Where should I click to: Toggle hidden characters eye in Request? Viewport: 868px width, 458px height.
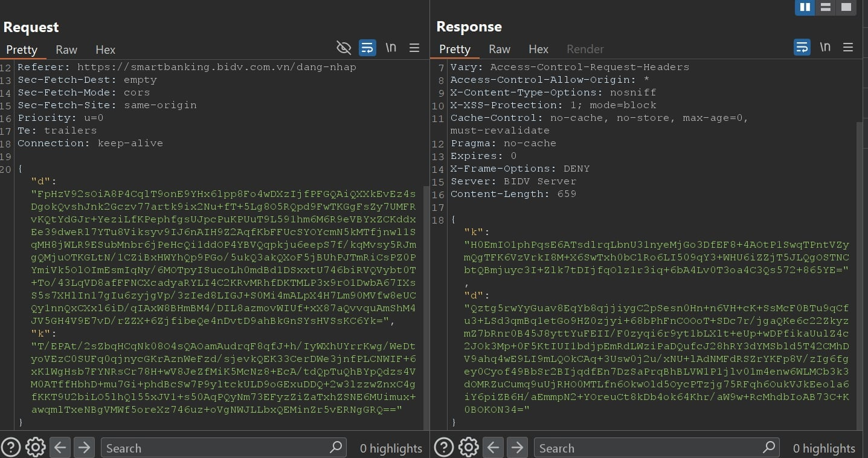344,48
